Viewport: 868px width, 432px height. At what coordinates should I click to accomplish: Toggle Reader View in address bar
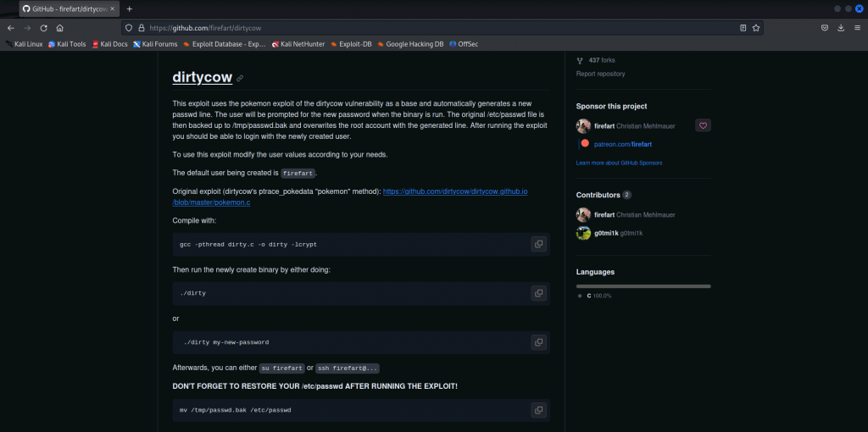coord(743,28)
